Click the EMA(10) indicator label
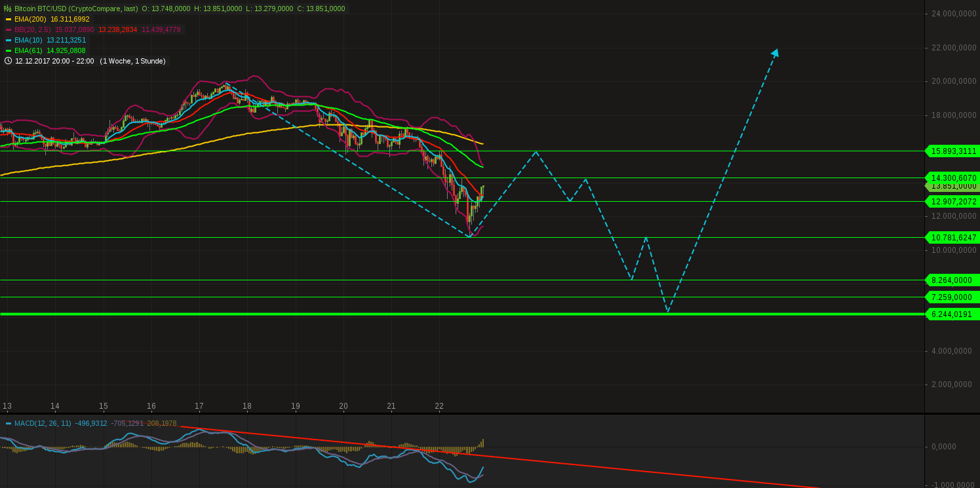The height and width of the screenshot is (488, 980). 28,40
